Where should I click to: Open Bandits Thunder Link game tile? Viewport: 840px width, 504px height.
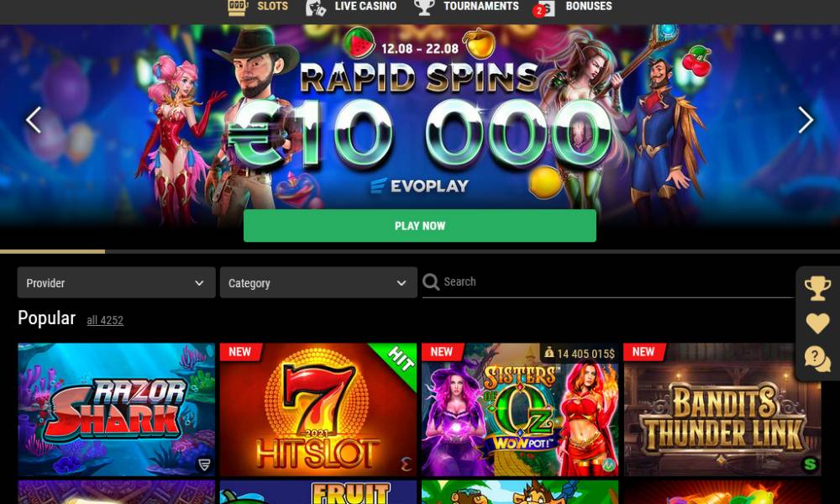click(722, 410)
